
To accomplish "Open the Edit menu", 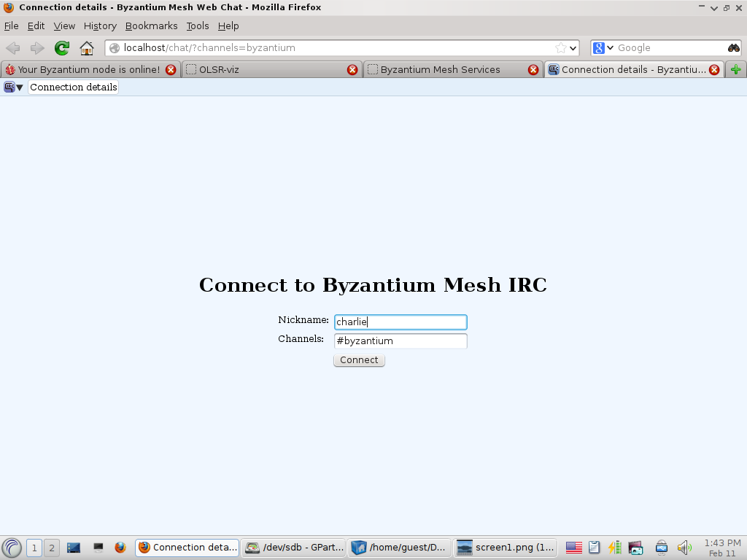I will click(36, 26).
